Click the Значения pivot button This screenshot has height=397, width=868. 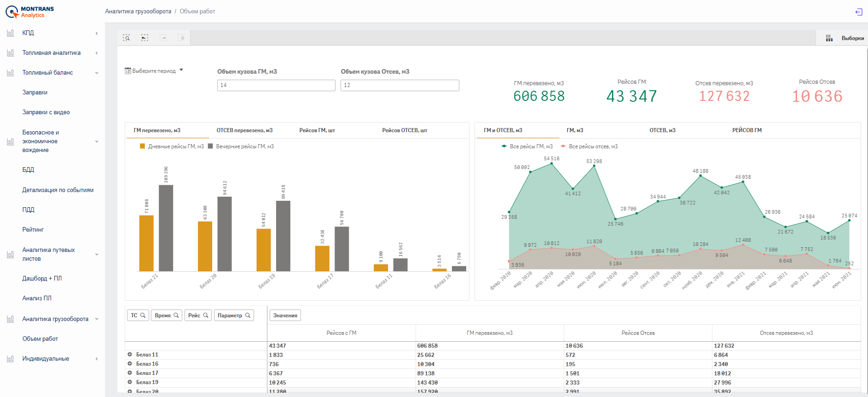pyautogui.click(x=285, y=315)
